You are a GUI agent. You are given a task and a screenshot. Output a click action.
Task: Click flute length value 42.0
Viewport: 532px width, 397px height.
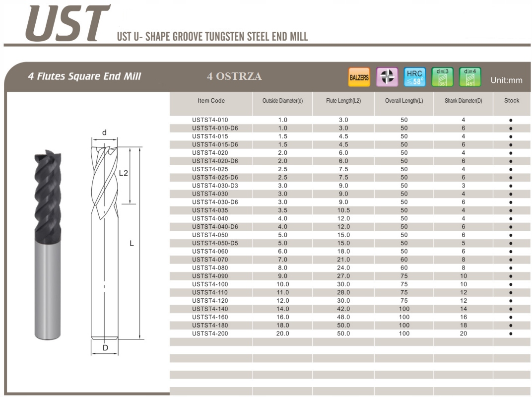(343, 309)
